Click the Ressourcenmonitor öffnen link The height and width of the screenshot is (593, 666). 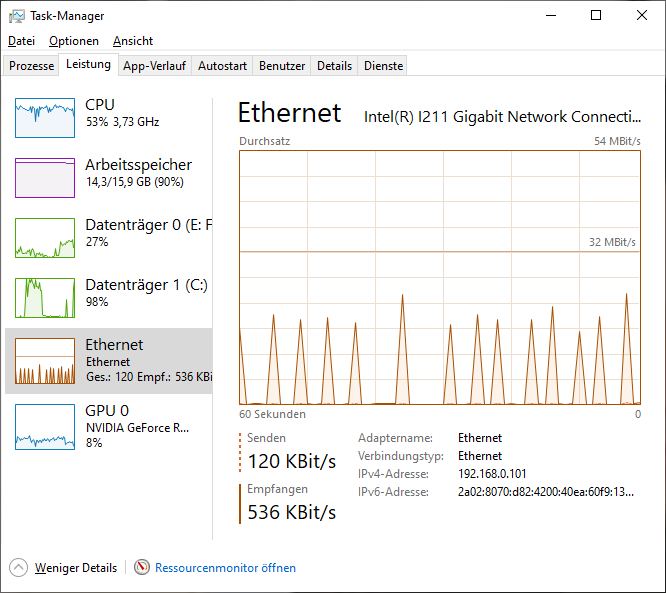[225, 568]
